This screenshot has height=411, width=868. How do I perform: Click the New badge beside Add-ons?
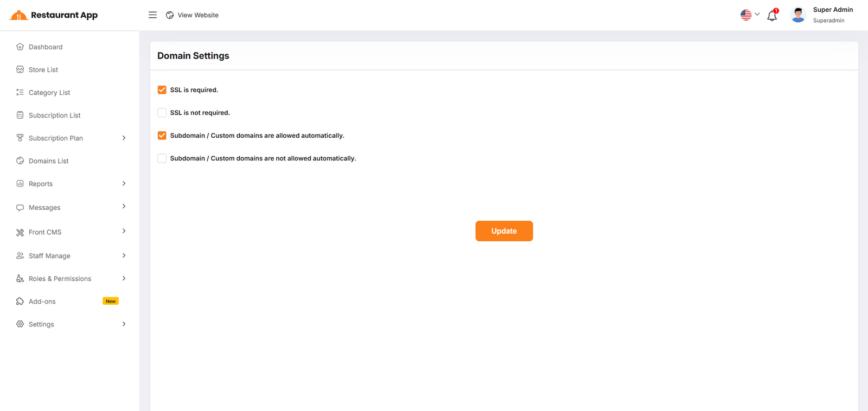tap(111, 301)
